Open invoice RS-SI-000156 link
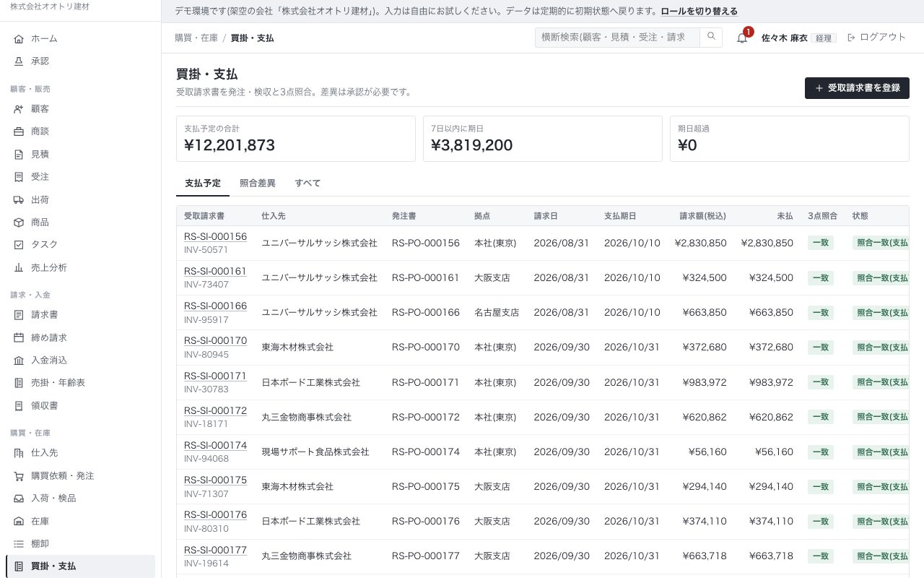 click(x=215, y=236)
